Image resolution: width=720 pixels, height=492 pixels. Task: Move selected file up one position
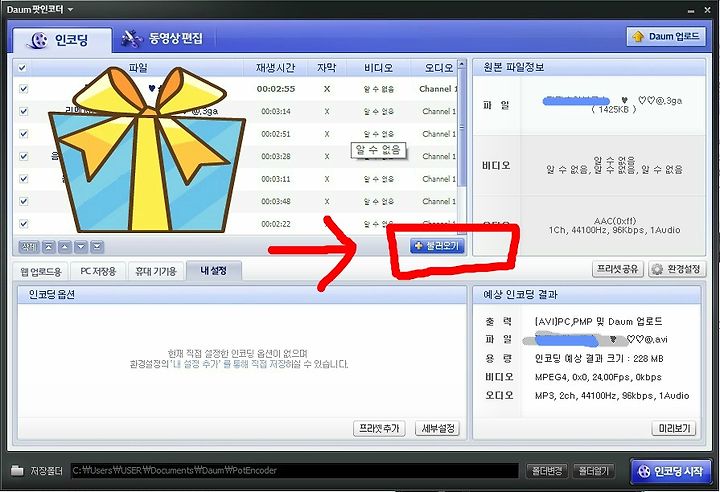65,247
